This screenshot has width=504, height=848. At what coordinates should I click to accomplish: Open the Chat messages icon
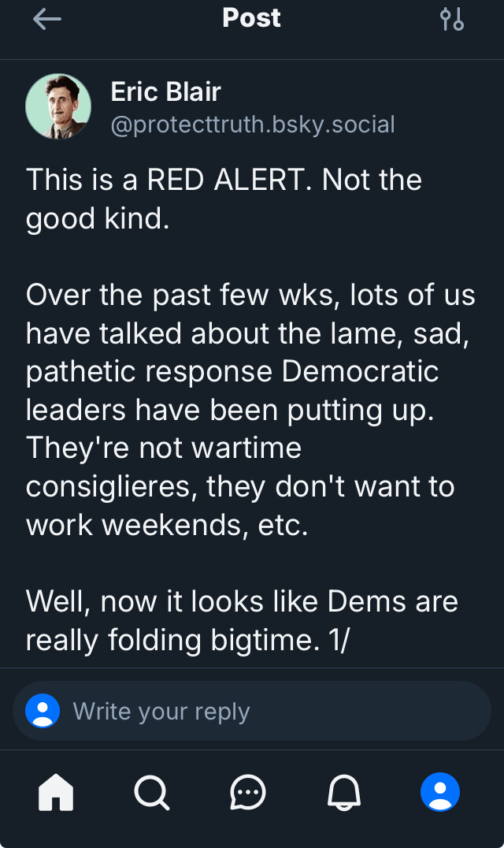[248, 792]
